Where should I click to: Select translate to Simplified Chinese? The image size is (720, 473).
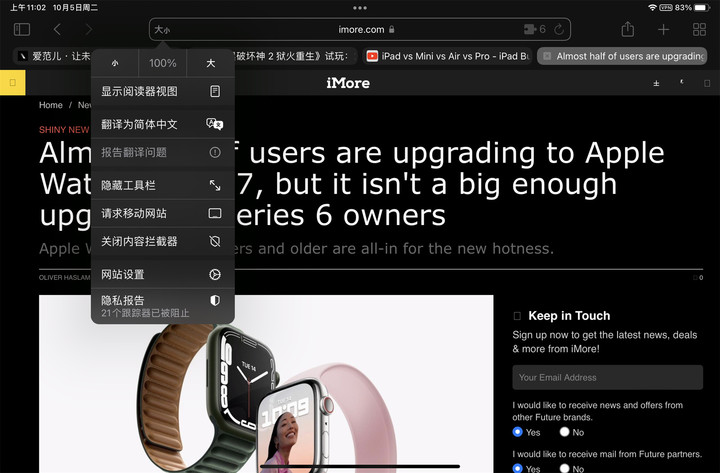click(x=162, y=124)
